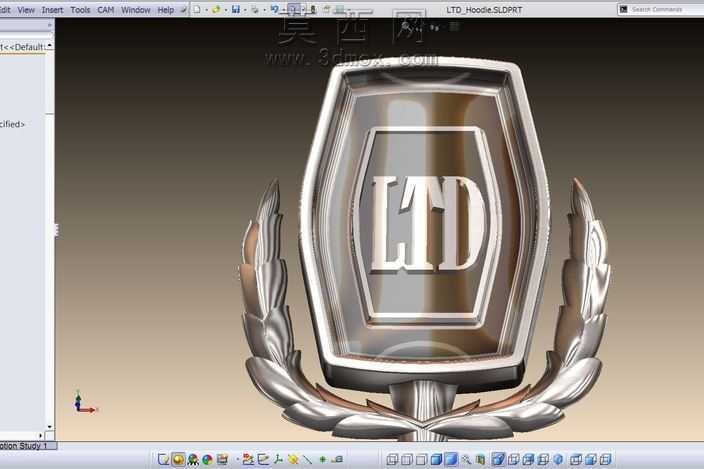This screenshot has width=704, height=469.
Task: Click the Undo arrow icon
Action: pyautogui.click(x=274, y=9)
